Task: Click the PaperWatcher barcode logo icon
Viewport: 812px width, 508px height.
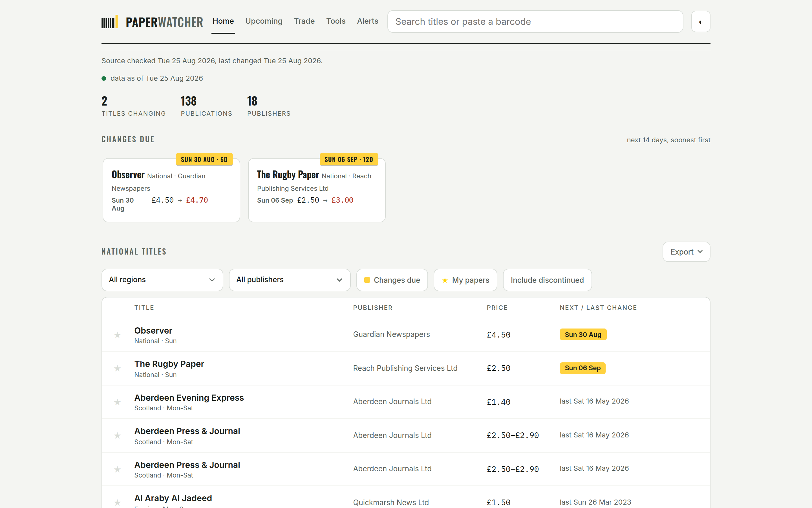Action: click(109, 21)
